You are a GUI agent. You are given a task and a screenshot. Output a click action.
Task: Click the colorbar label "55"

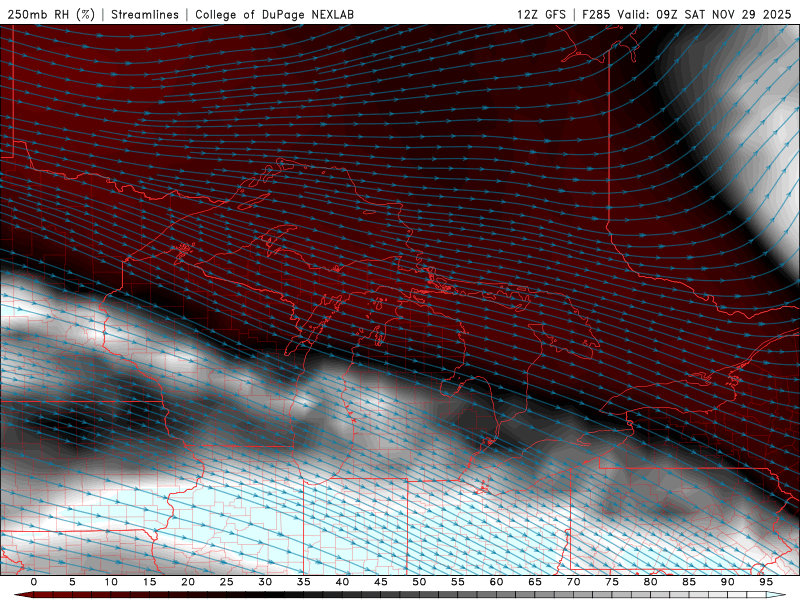coord(458,582)
